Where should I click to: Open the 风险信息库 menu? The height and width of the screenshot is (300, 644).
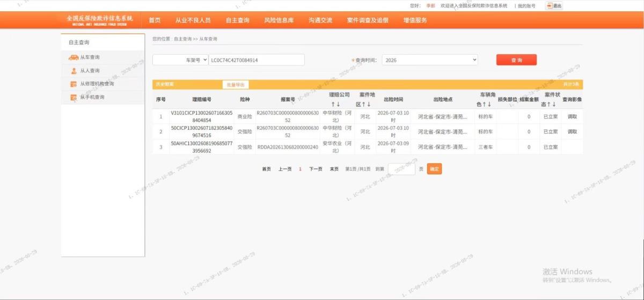[x=279, y=20]
